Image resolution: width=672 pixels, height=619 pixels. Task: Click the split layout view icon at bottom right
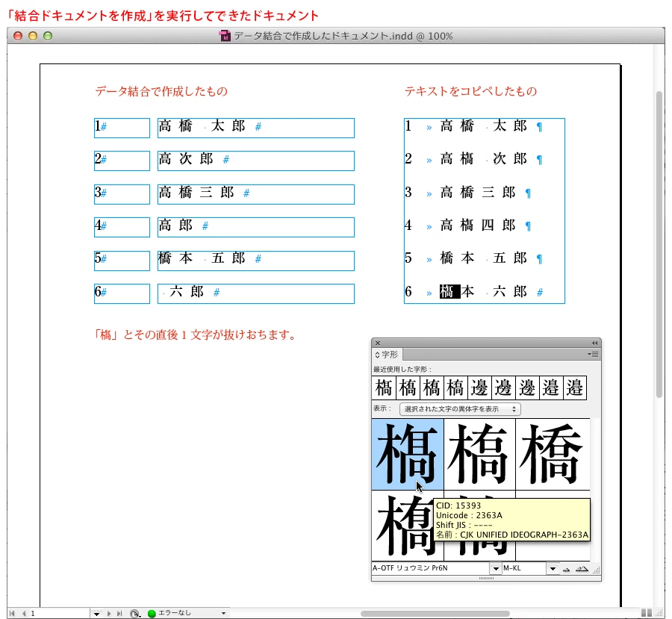point(647,613)
